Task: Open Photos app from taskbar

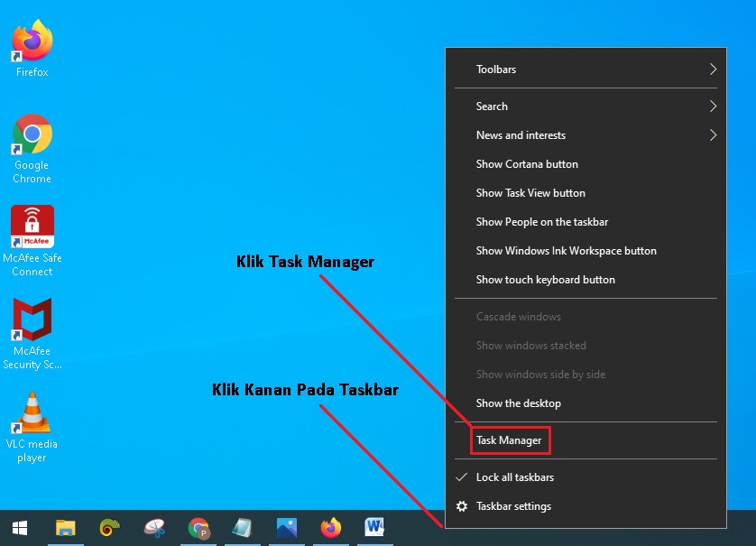Action: point(287,528)
